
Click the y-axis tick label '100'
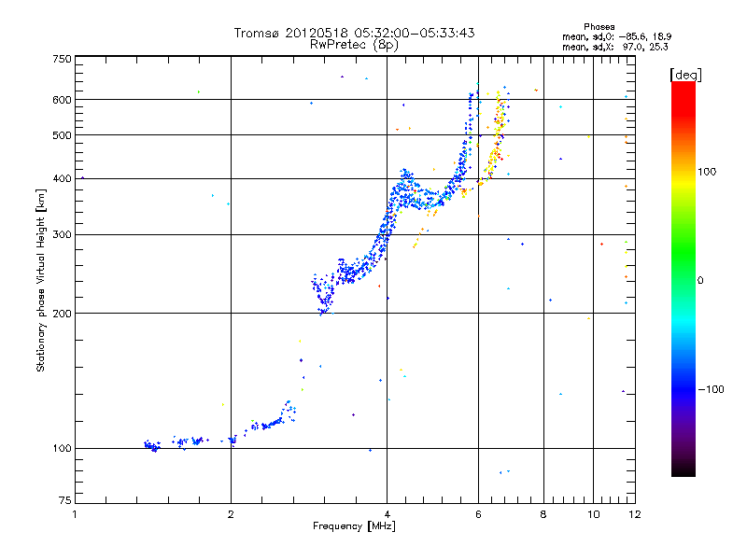click(62, 448)
